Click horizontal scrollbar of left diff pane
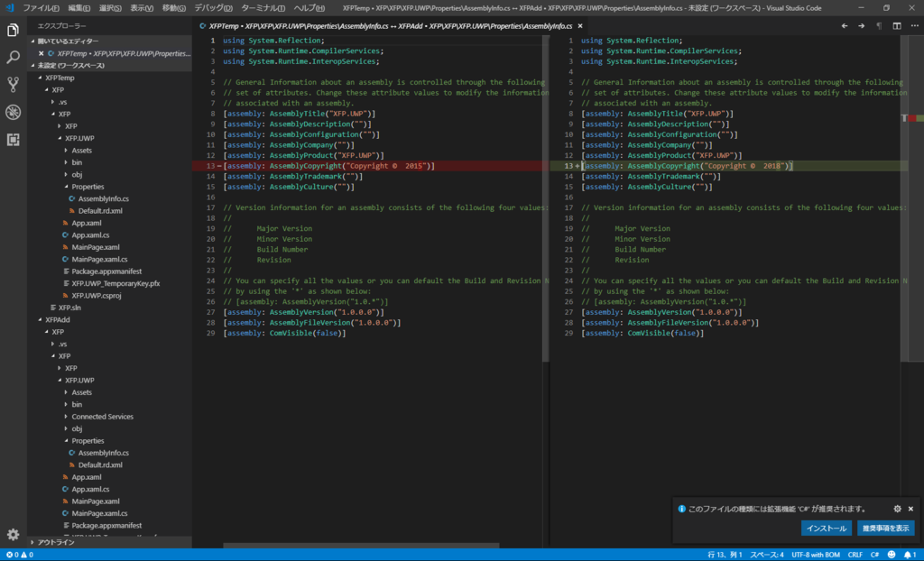Image resolution: width=924 pixels, height=561 pixels. click(361, 546)
